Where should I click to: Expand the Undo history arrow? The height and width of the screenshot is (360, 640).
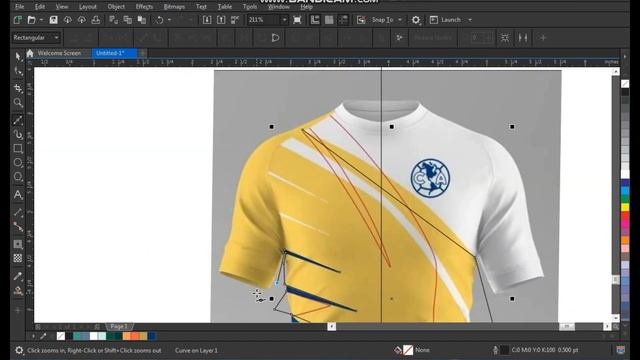click(169, 20)
